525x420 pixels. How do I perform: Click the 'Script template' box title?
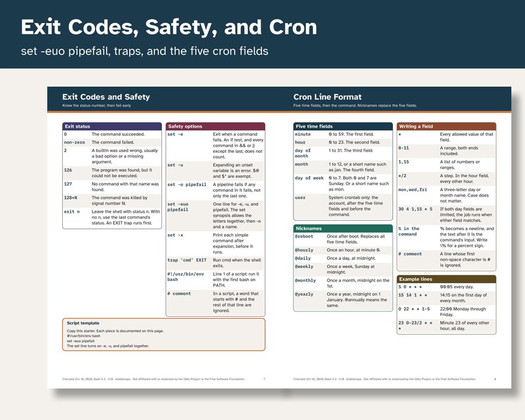coord(83,323)
